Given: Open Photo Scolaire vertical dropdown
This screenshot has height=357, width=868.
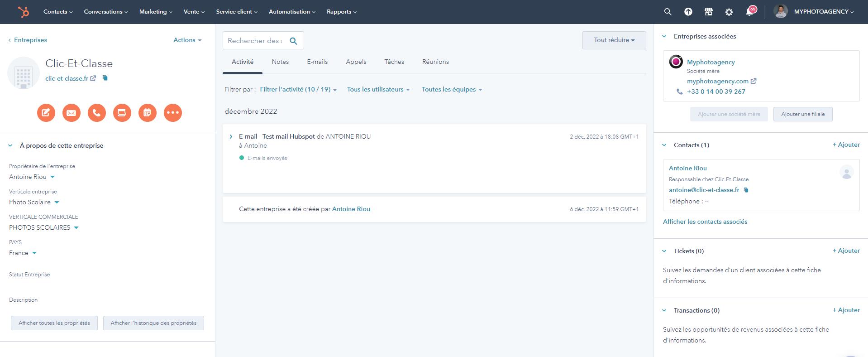Looking at the screenshot, I should click(x=34, y=203).
